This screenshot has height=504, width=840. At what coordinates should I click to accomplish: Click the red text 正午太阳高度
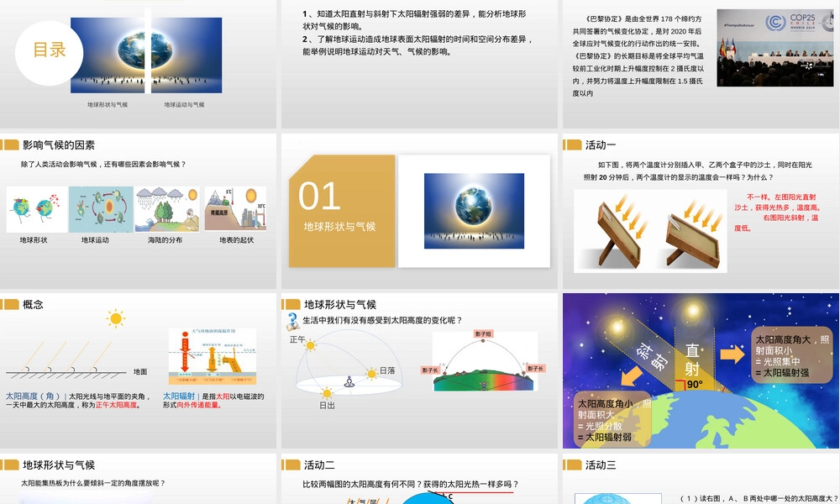tap(116, 405)
